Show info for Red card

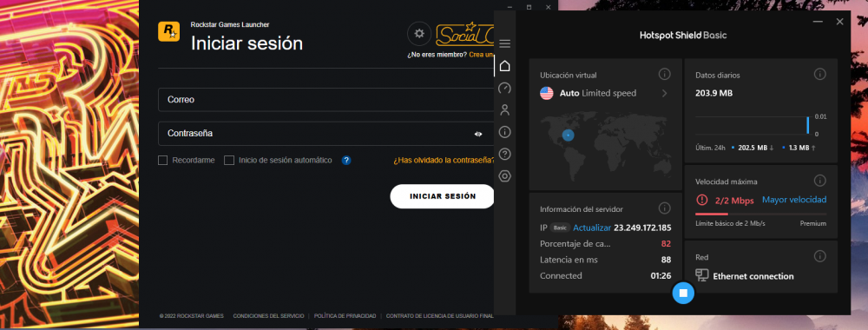(820, 256)
